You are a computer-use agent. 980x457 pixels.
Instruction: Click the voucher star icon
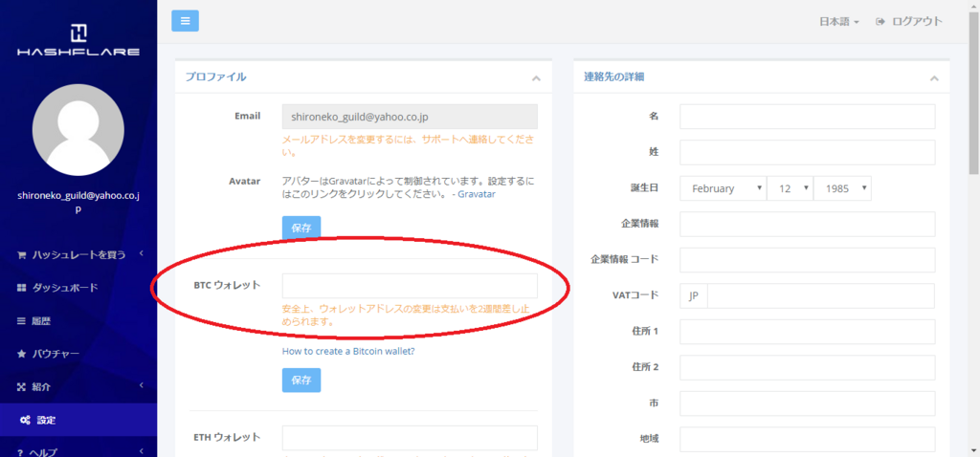21,354
